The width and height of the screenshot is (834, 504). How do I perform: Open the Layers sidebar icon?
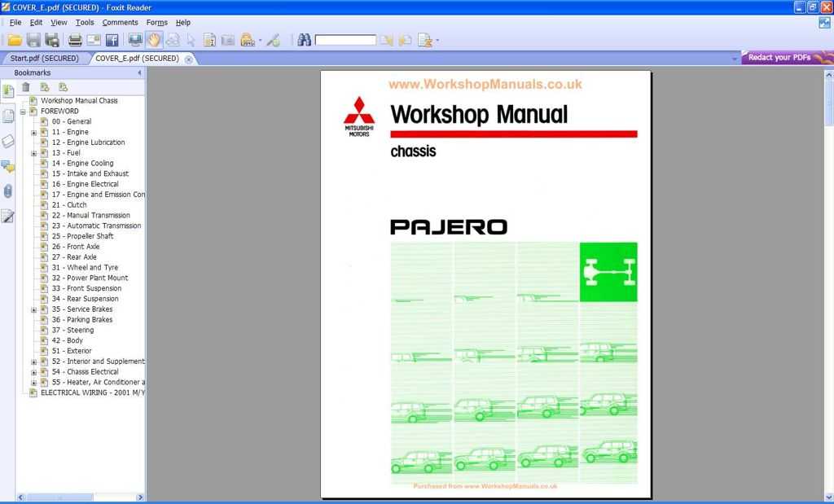pyautogui.click(x=8, y=141)
